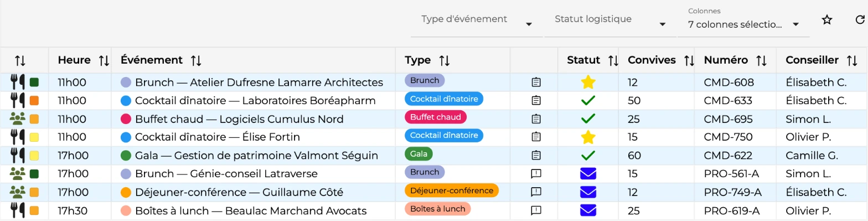Screen dimensions: 868x221
Task: Click group people icon in PRO-561-A row
Action: coord(18,174)
